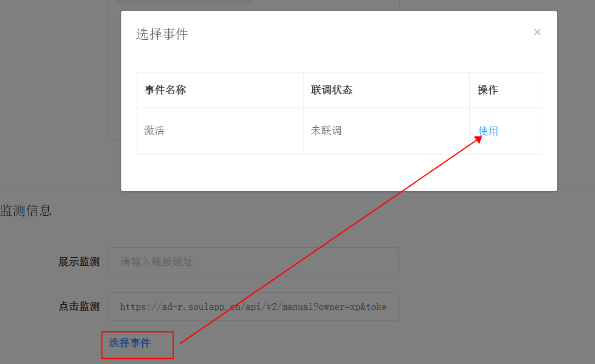Select the 激活 event name cell
Image resolution: width=595 pixels, height=364 pixels.
(220, 131)
